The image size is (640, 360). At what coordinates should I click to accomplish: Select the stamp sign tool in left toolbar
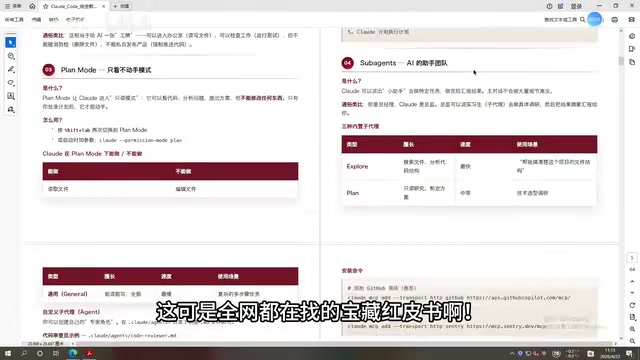(x=11, y=109)
